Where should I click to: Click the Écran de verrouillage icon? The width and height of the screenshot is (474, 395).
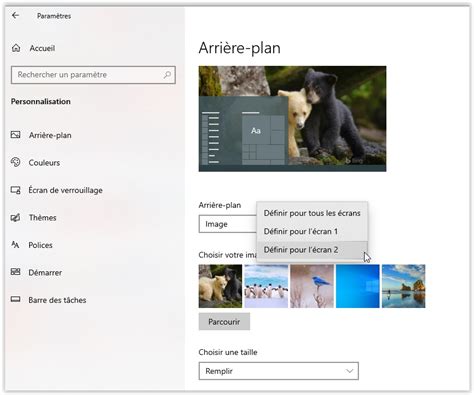click(16, 190)
